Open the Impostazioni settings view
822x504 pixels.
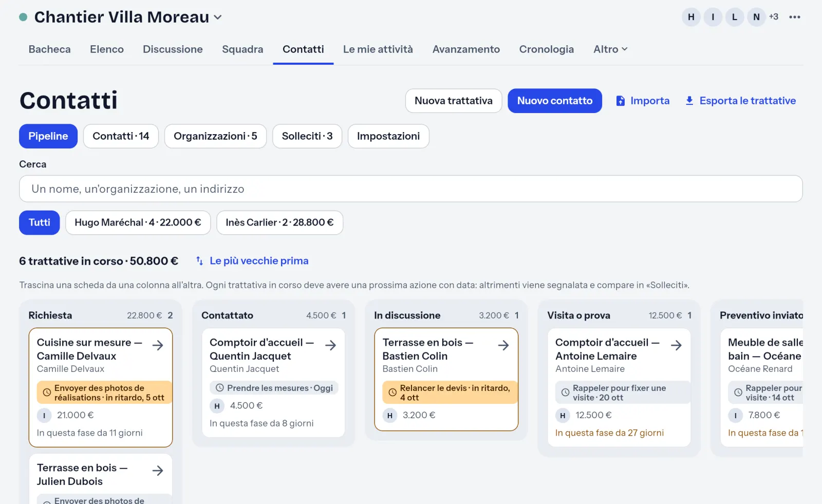pyautogui.click(x=388, y=136)
